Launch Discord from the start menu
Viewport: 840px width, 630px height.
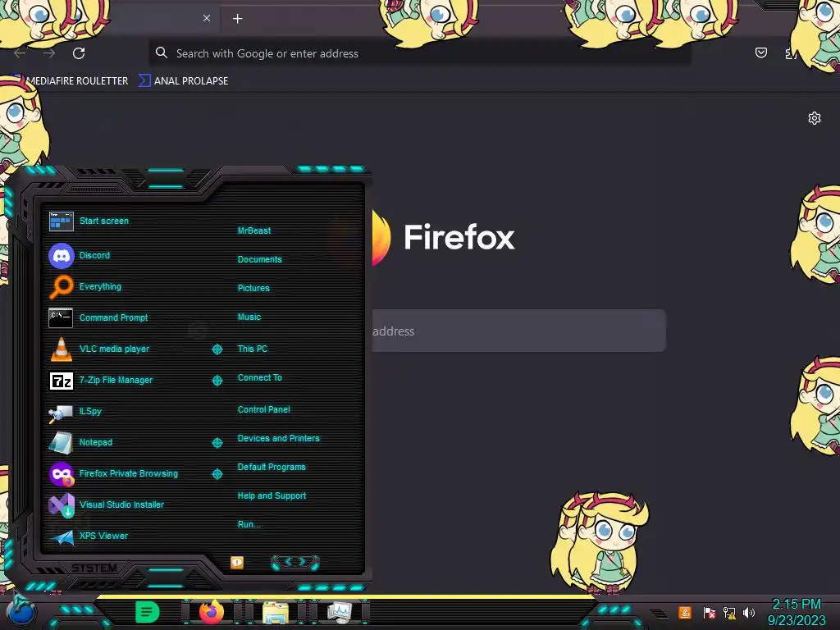pos(80,256)
